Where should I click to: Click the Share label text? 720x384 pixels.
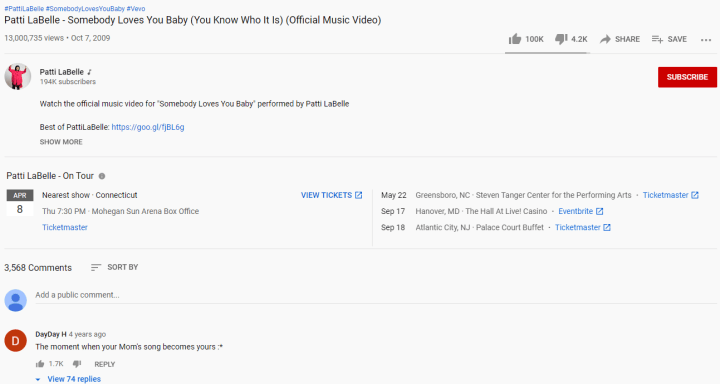[x=627, y=40]
